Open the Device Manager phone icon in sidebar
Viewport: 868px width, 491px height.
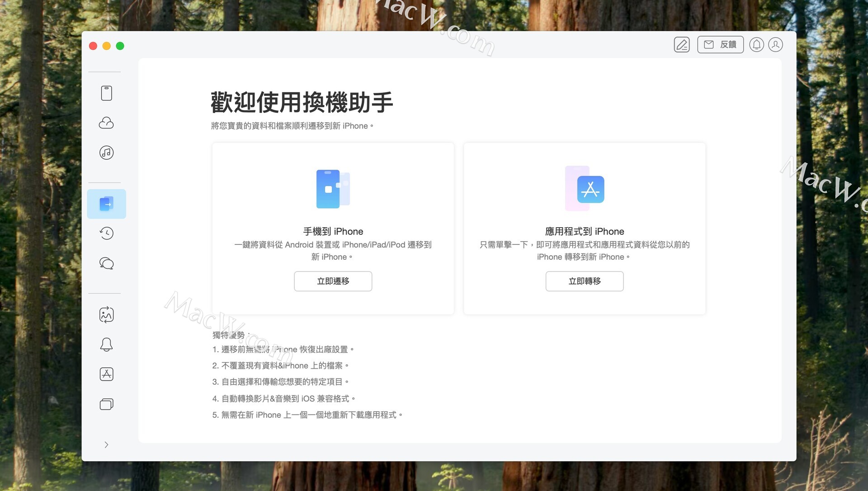click(106, 93)
